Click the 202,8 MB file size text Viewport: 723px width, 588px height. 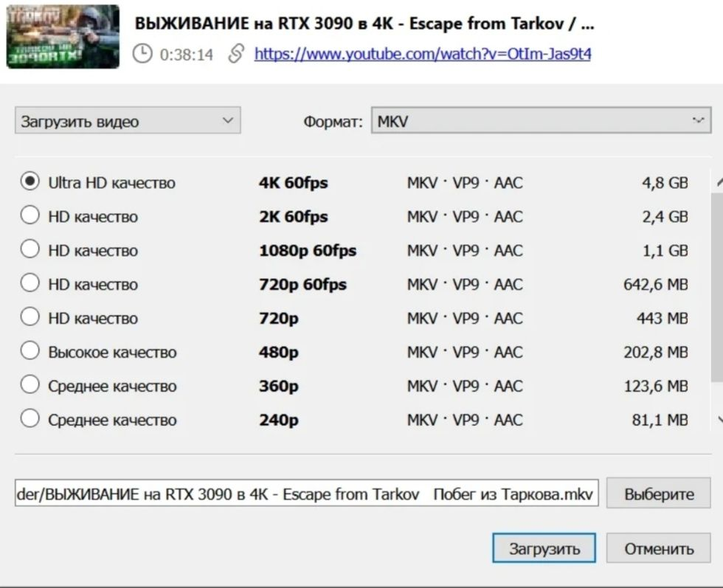coord(655,352)
